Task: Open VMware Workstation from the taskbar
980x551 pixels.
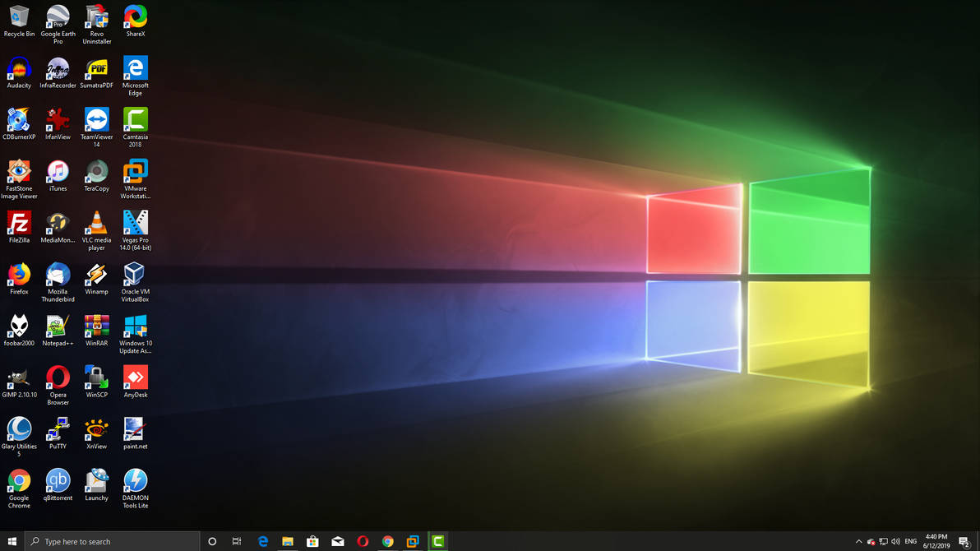Action: [x=413, y=542]
